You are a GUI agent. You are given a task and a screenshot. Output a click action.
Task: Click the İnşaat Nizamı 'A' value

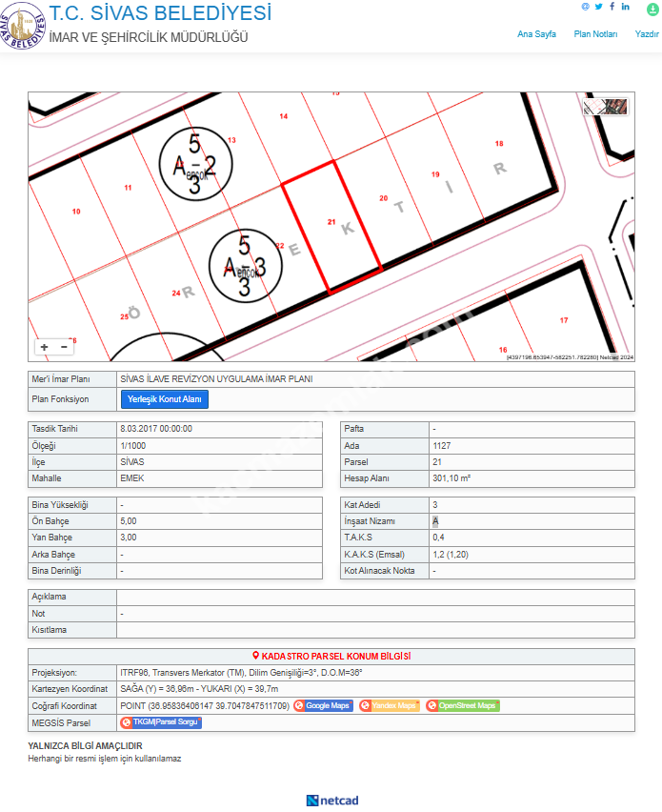(435, 521)
